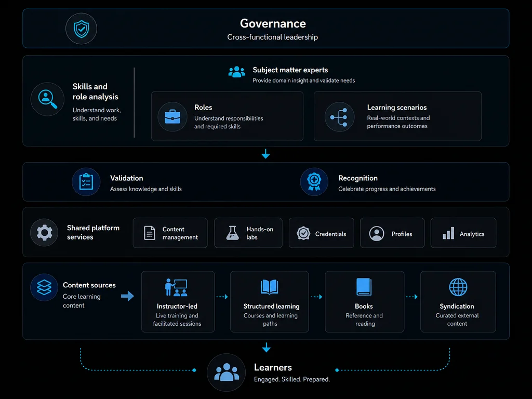Click the Subject matter experts people icon
Viewport: 532px width, 399px height.
pyautogui.click(x=236, y=72)
